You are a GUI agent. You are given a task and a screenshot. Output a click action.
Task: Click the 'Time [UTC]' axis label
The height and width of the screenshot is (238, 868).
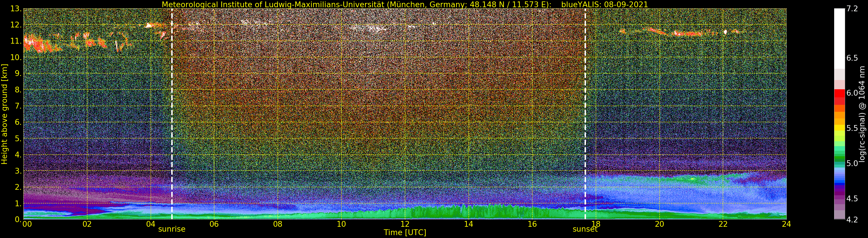pyautogui.click(x=405, y=233)
